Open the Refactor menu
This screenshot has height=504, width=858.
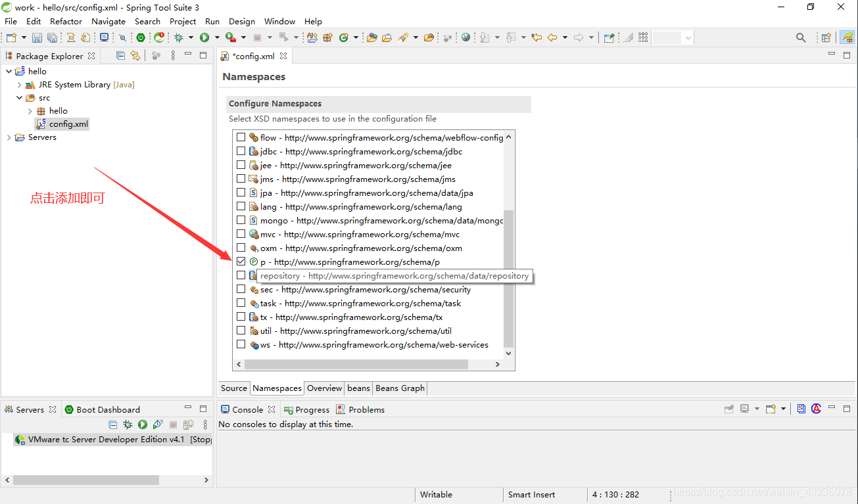pos(66,21)
